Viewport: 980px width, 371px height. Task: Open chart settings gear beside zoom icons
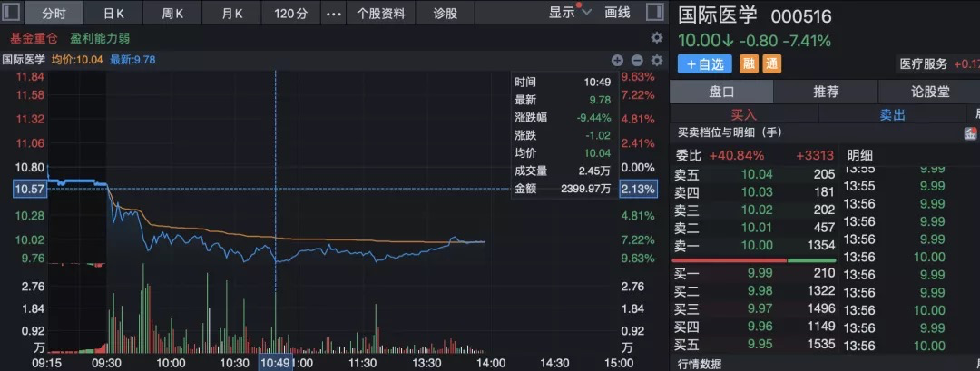coord(656,61)
